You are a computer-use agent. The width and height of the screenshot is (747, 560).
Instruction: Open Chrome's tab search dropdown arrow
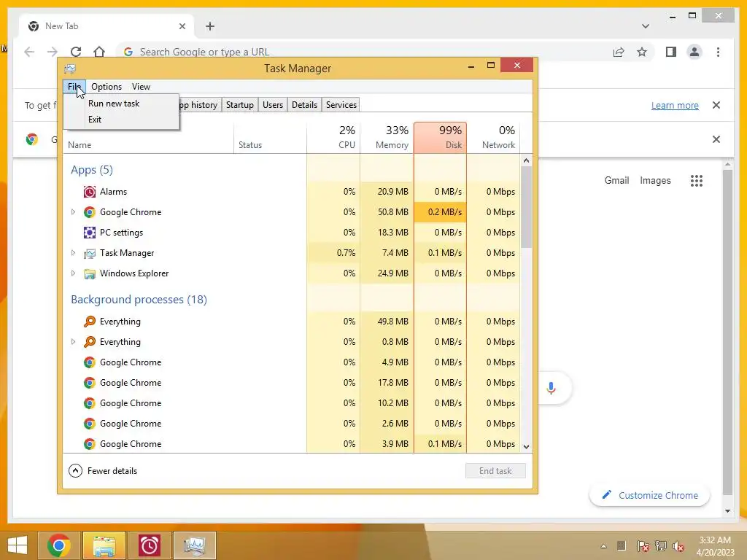click(x=646, y=26)
